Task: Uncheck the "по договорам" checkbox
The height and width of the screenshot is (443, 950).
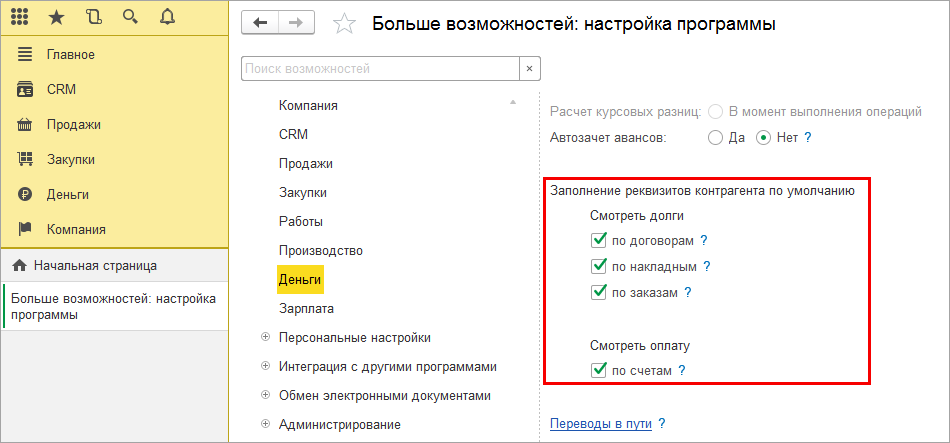Action: (x=600, y=240)
